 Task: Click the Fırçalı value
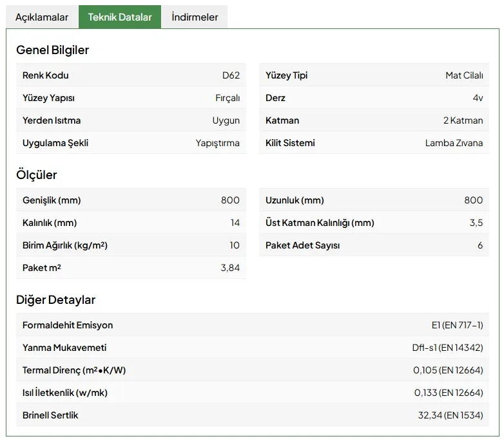coord(228,98)
